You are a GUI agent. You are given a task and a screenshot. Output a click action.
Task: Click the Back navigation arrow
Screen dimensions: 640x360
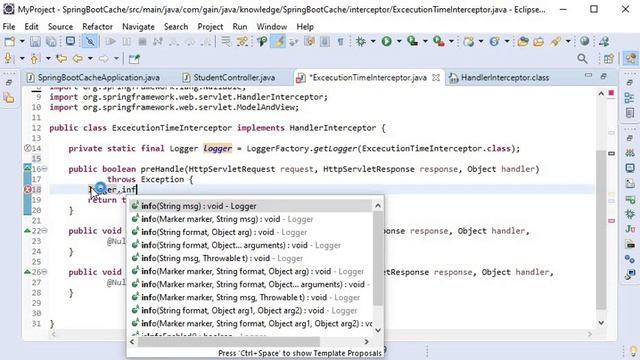pyautogui.click(x=77, y=59)
